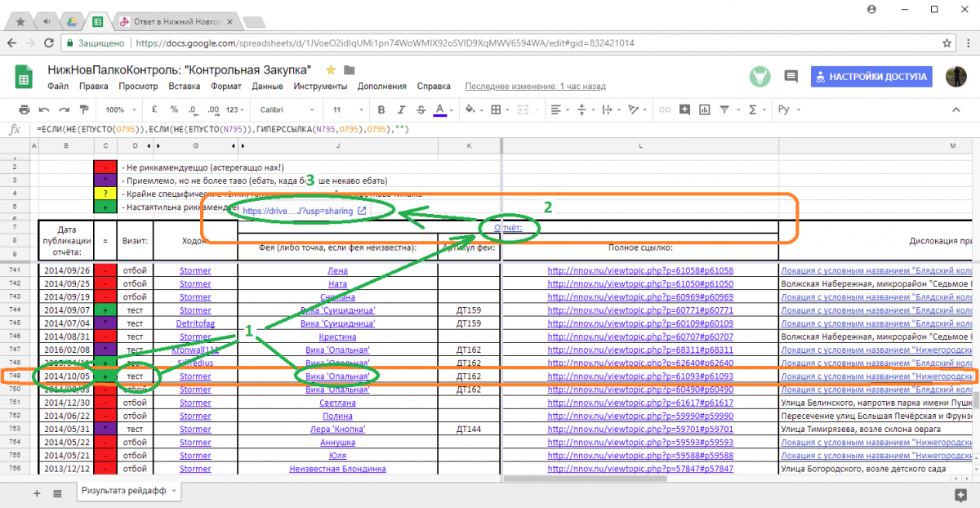Open the font size 11 dropdown
980x508 pixels.
pos(346,109)
